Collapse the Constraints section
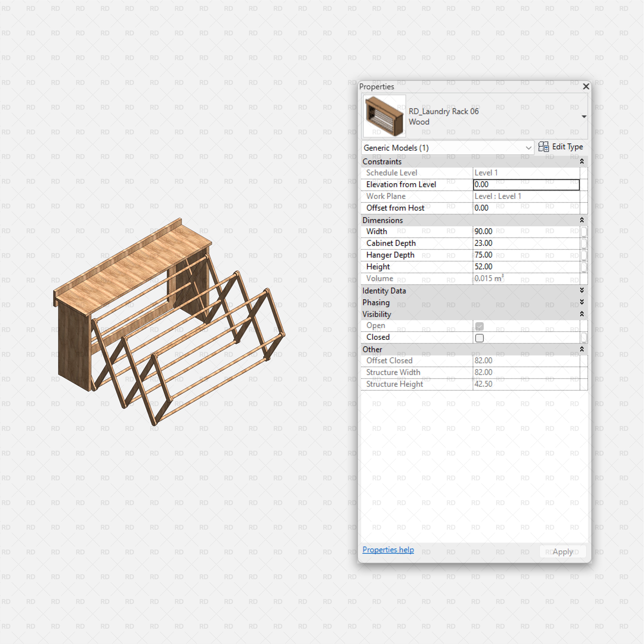The width and height of the screenshot is (644, 644). (582, 161)
